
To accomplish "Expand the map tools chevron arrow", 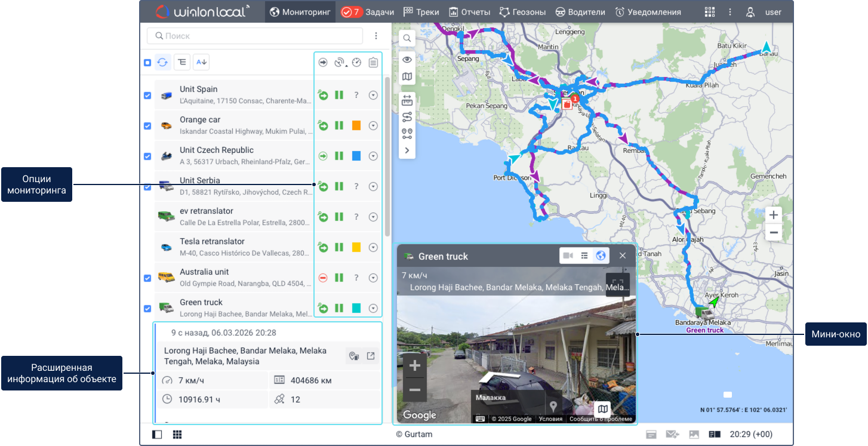I will pyautogui.click(x=407, y=150).
